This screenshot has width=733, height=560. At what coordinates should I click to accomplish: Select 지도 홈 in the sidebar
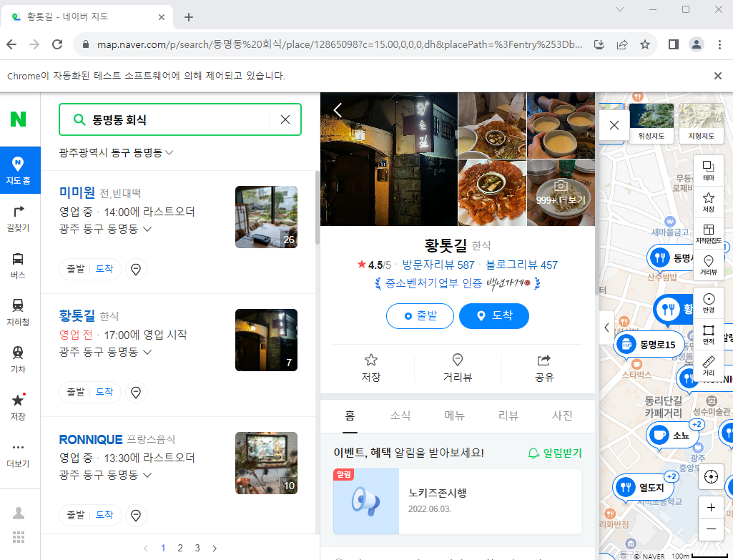(18, 170)
